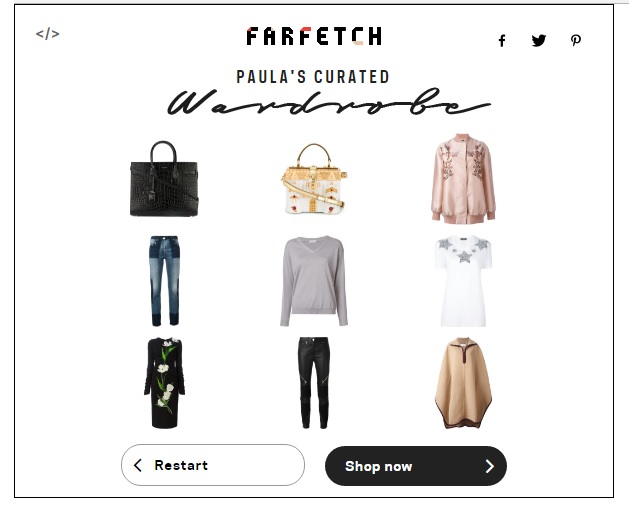Open the pink embroidered bomber jacket
Viewport: 629px width, 508px height.
coord(464,178)
